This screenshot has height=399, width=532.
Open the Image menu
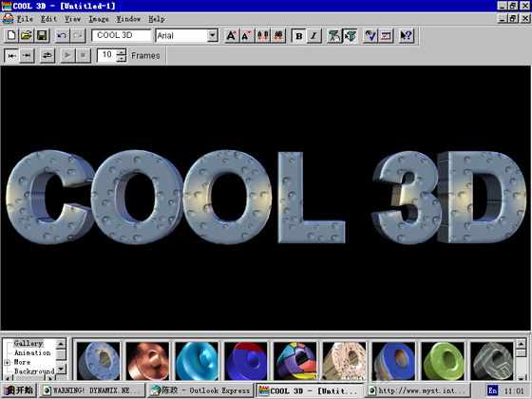pyautogui.click(x=99, y=19)
